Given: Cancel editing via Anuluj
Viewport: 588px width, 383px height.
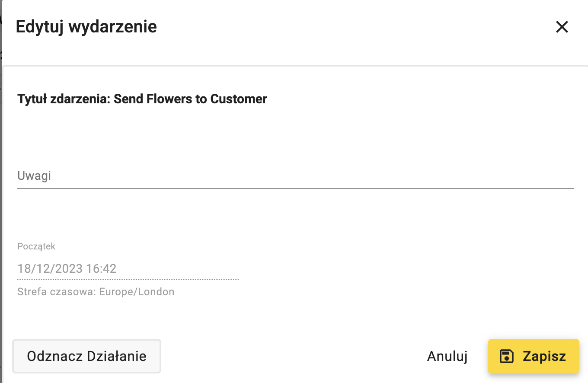Looking at the screenshot, I should click(x=447, y=356).
